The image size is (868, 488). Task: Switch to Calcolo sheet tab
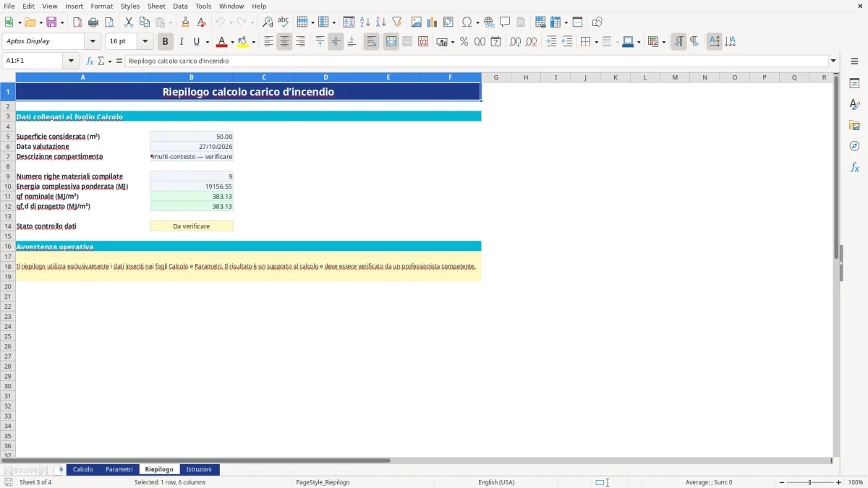coord(82,470)
